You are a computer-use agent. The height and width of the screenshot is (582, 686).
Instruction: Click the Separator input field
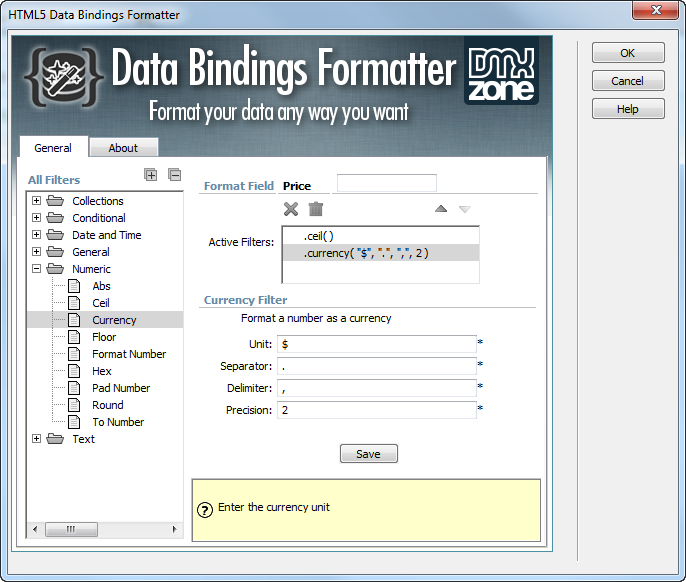click(x=377, y=366)
